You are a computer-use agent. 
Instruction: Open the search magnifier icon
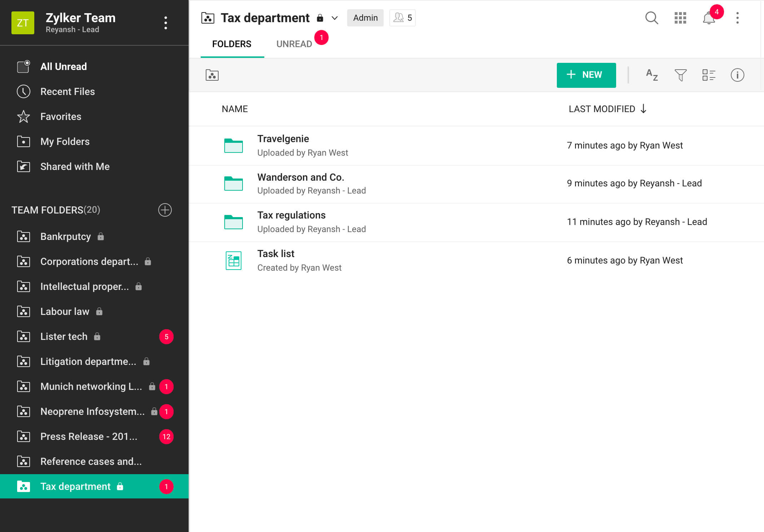[651, 18]
